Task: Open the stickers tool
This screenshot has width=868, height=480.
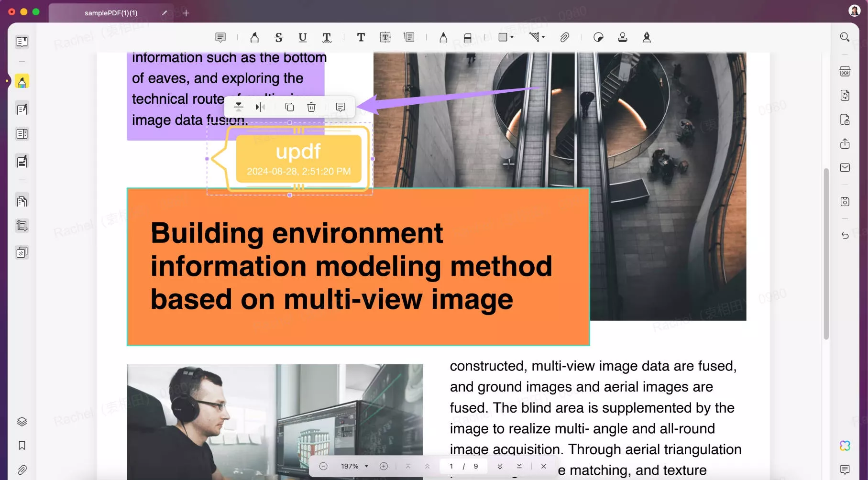Action: pyautogui.click(x=598, y=37)
